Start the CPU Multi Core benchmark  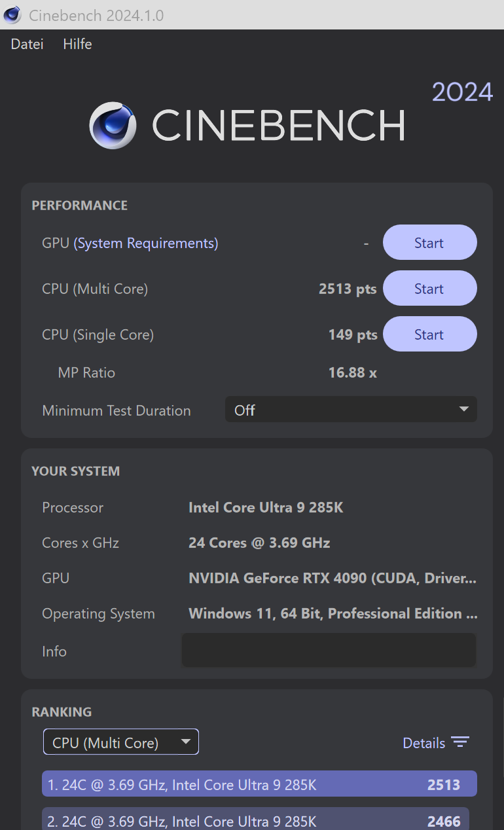429,288
